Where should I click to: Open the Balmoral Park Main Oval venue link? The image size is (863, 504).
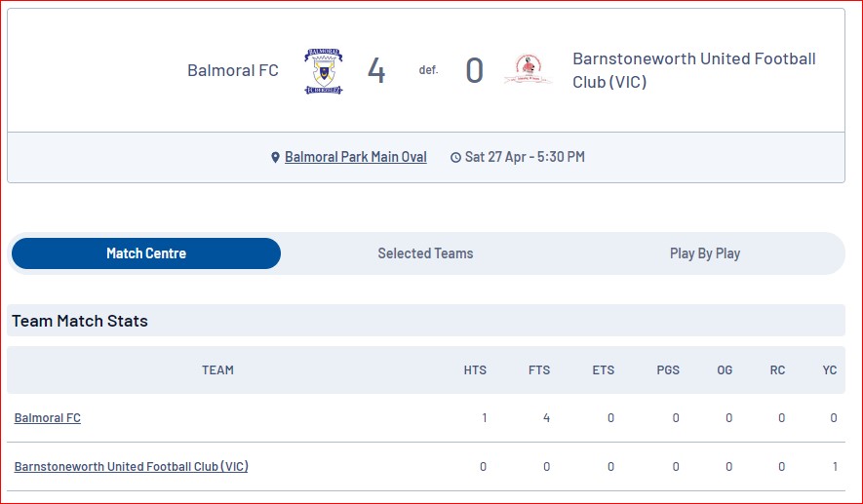click(356, 157)
